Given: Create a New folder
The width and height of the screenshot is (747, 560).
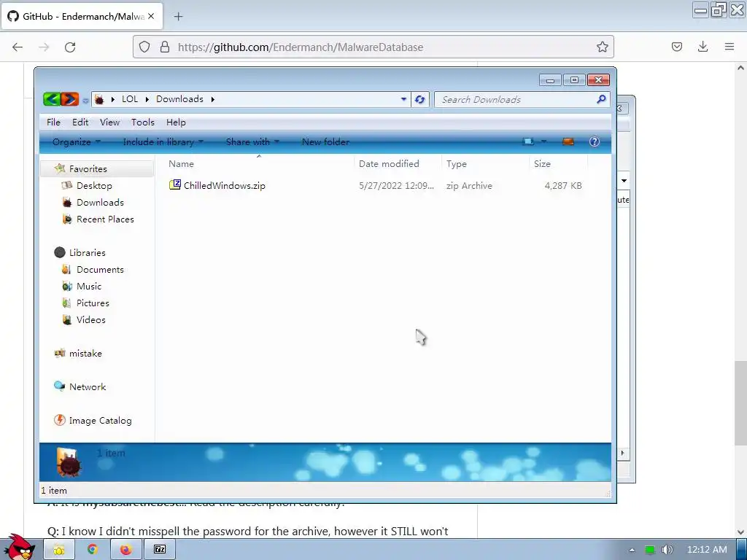Looking at the screenshot, I should pos(325,142).
